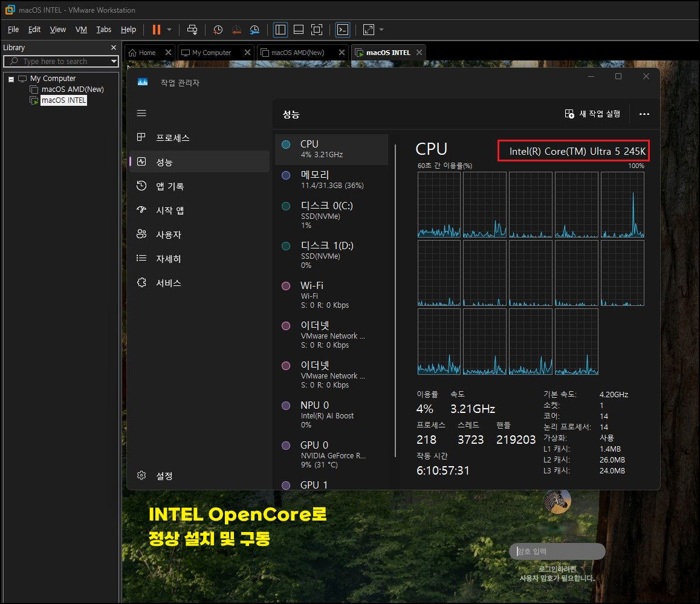Open the 자세히 (Details) page
This screenshot has width=700, height=604.
199,259
